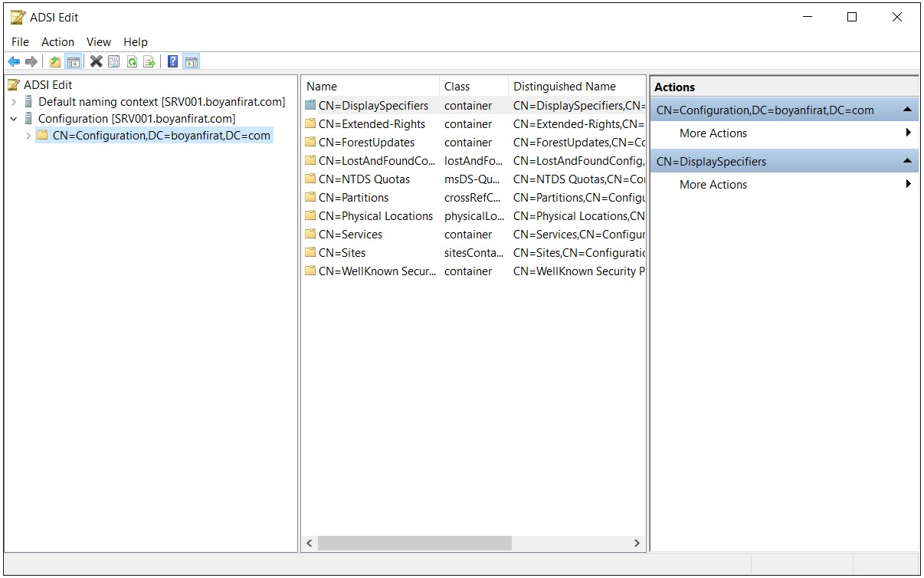Click the Back arrow toolbar icon
Image resolution: width=924 pixels, height=578 pixels.
pos(14,62)
